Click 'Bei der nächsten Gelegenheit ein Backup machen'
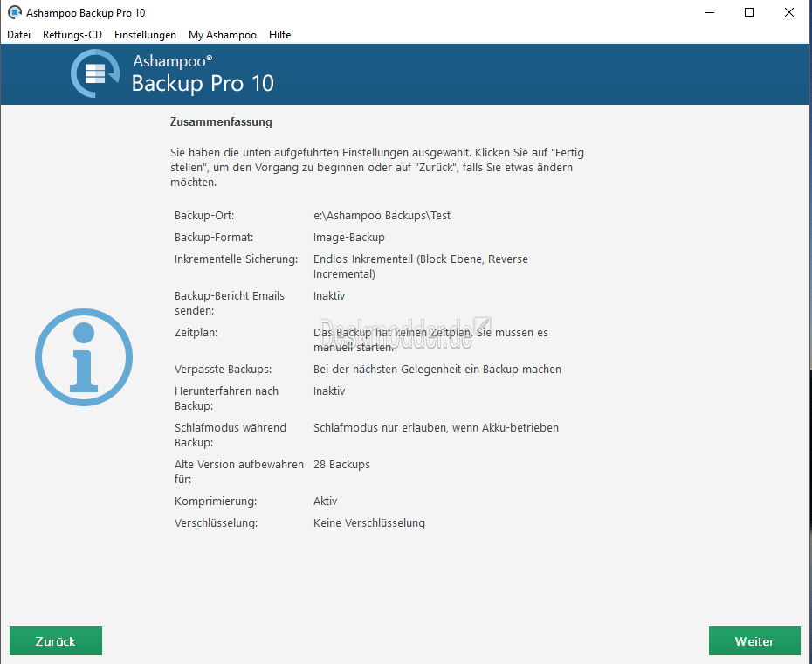 (x=437, y=369)
